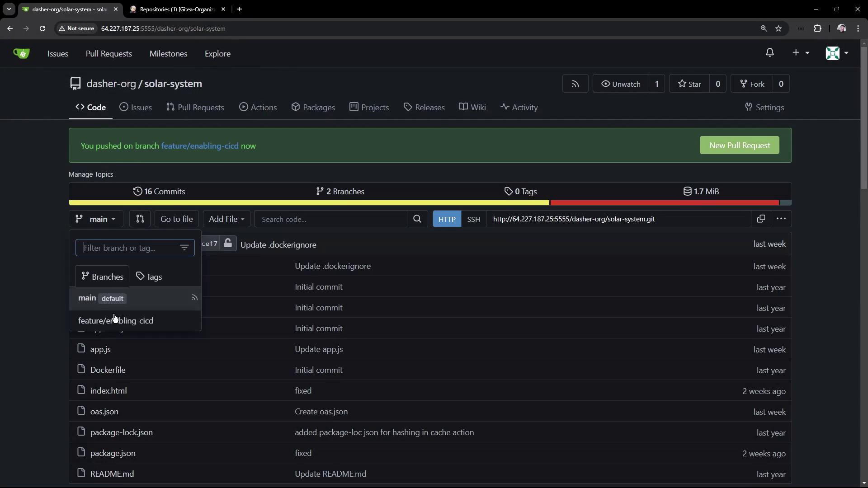The height and width of the screenshot is (488, 868).
Task: Copy the repository clone URL
Action: [x=761, y=219]
